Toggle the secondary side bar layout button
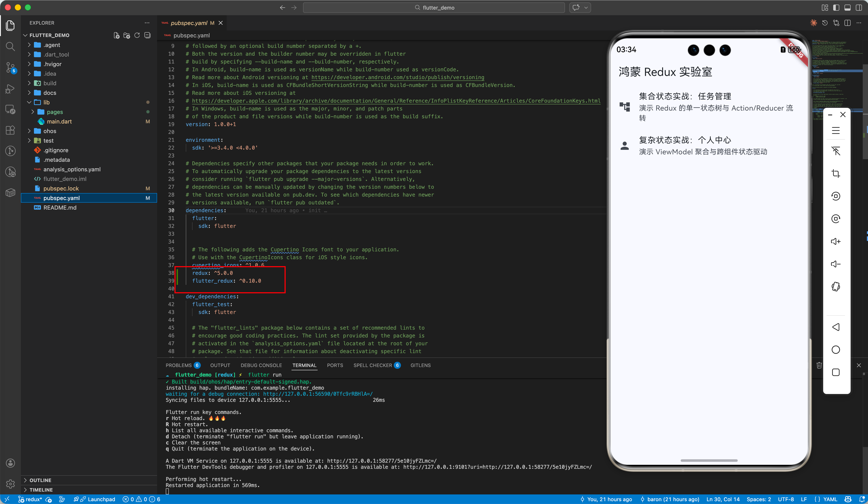The height and width of the screenshot is (504, 868). [x=859, y=8]
